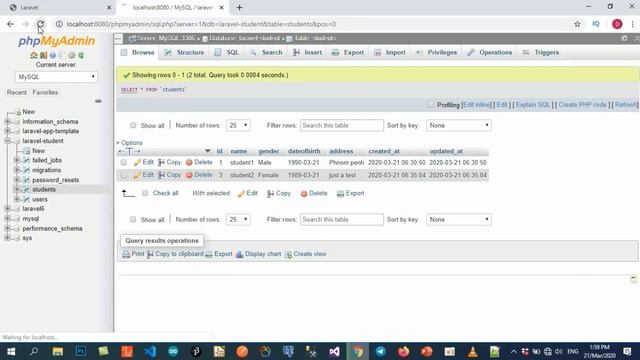Click the red delete icon in student1 row
The image size is (640, 360).
pyautogui.click(x=189, y=162)
